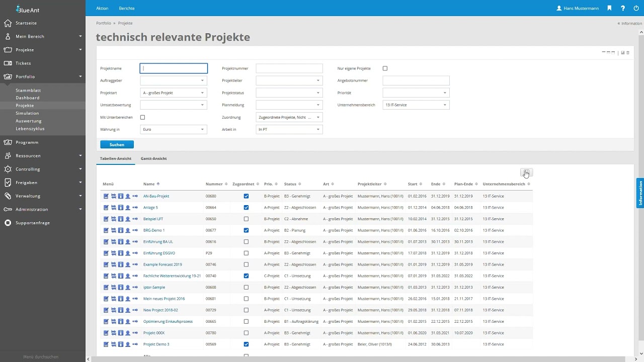Open the Berichte menu
644x362 pixels.
[x=126, y=9]
